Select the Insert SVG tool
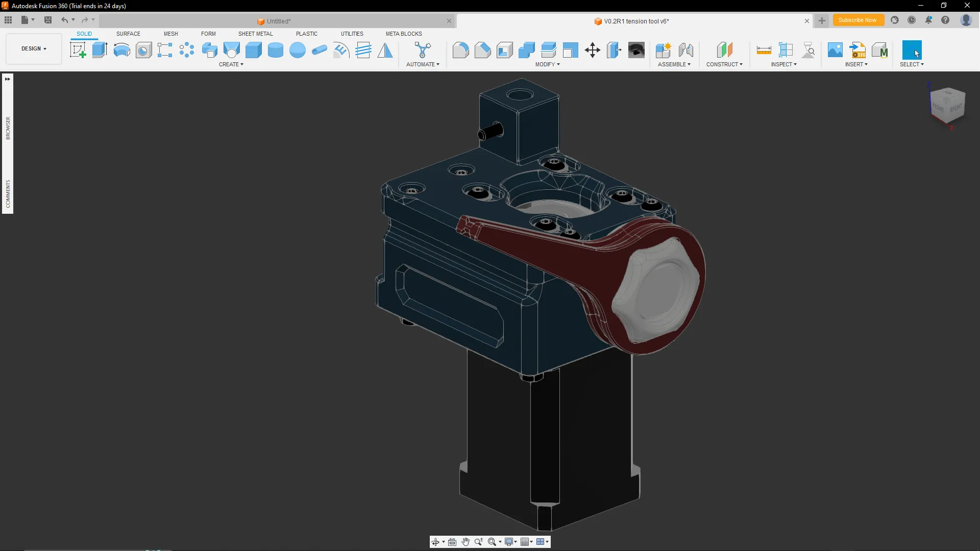The width and height of the screenshot is (980, 551). coord(857,50)
